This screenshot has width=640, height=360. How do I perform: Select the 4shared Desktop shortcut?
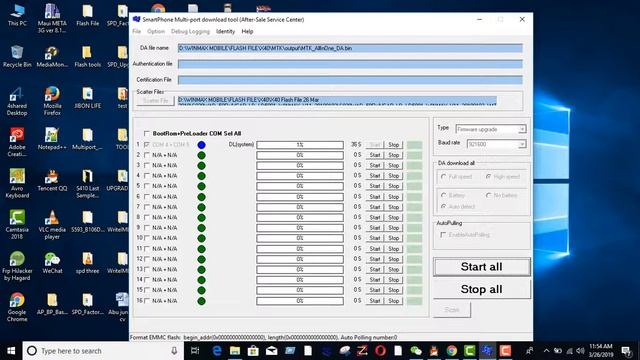pos(17,101)
